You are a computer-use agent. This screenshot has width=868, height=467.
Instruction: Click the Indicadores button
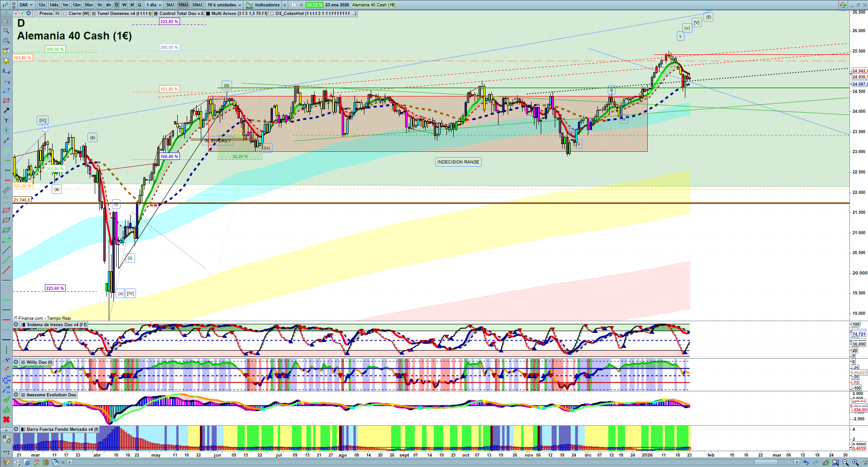[x=267, y=5]
